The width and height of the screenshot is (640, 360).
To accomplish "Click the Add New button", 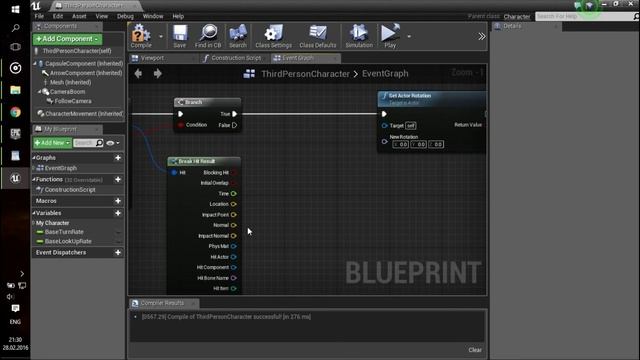I will pyautogui.click(x=52, y=143).
